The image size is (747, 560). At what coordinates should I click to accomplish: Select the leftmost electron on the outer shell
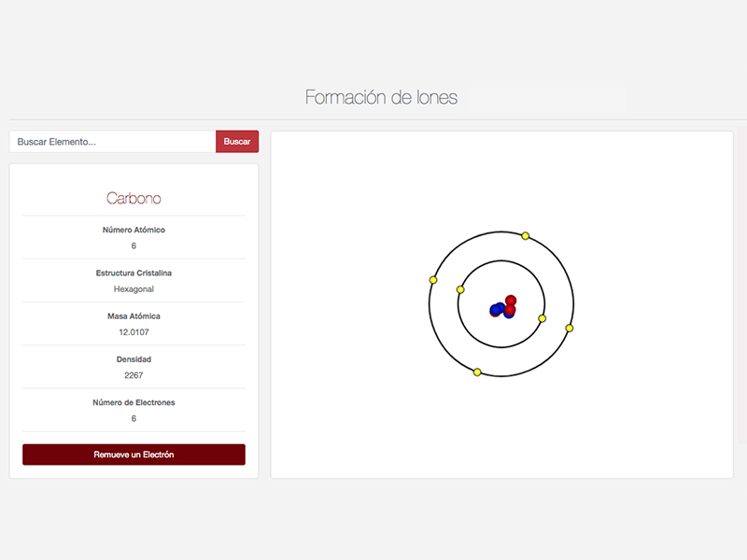(x=431, y=278)
